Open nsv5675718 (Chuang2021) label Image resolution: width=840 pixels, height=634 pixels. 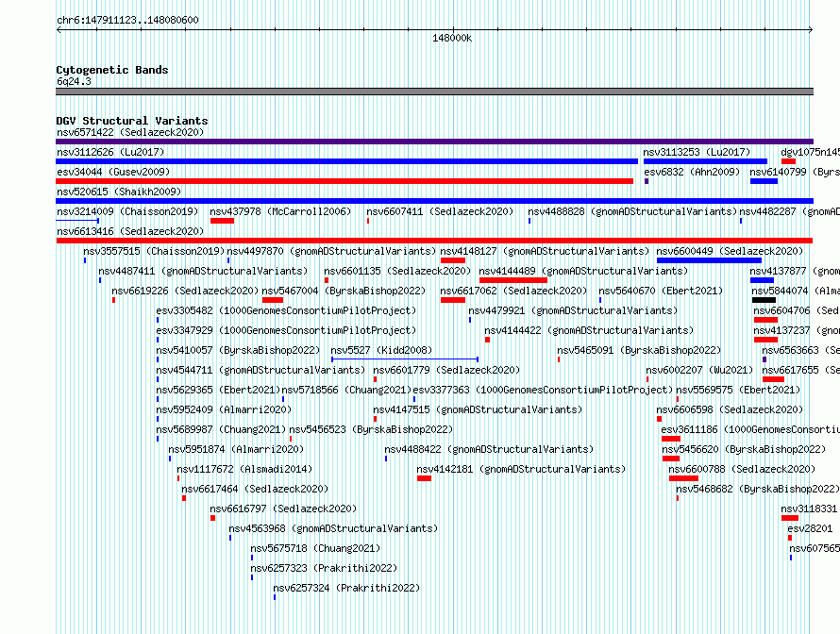point(315,548)
